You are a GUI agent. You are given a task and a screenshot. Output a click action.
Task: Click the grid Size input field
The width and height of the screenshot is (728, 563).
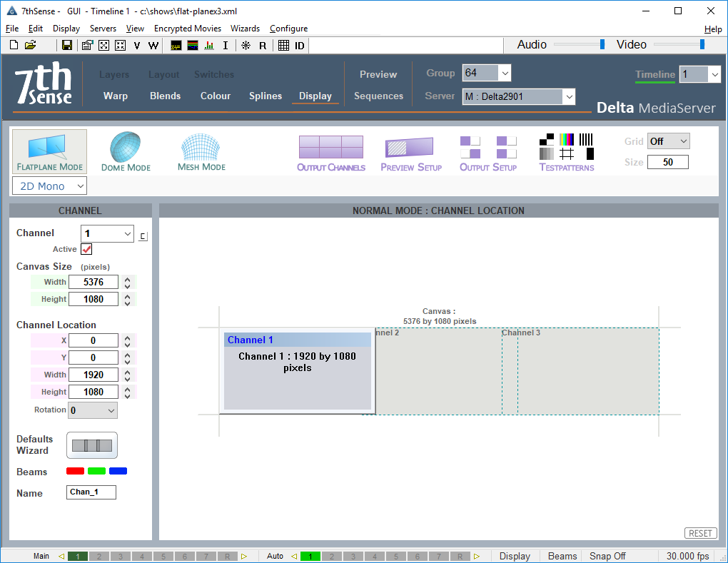667,162
